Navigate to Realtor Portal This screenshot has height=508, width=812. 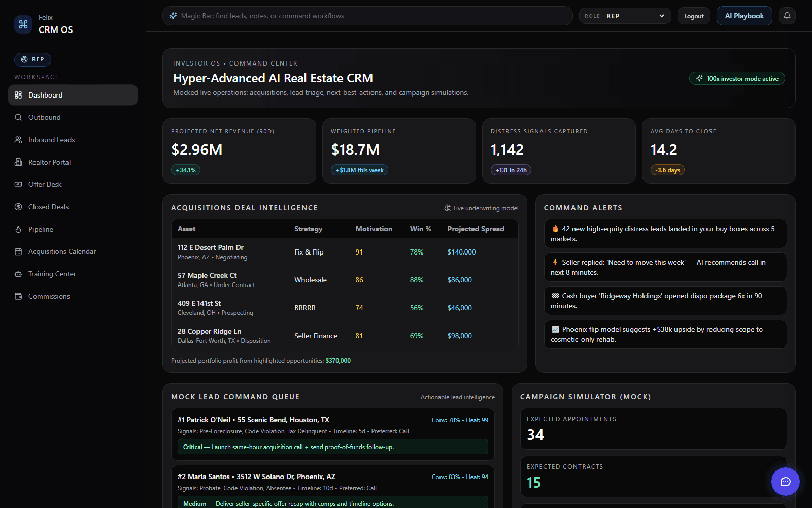[73, 162]
